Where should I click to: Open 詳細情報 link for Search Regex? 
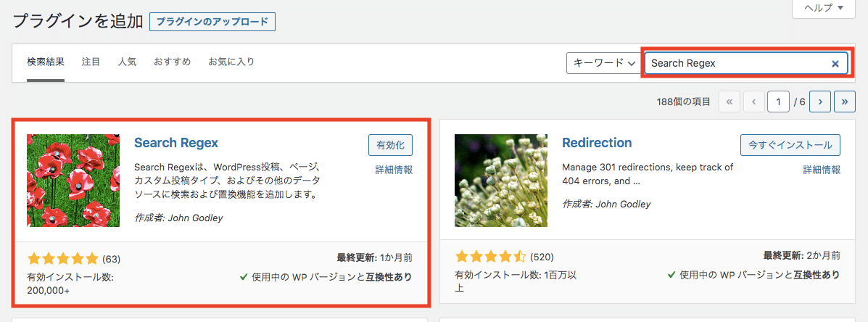(394, 170)
